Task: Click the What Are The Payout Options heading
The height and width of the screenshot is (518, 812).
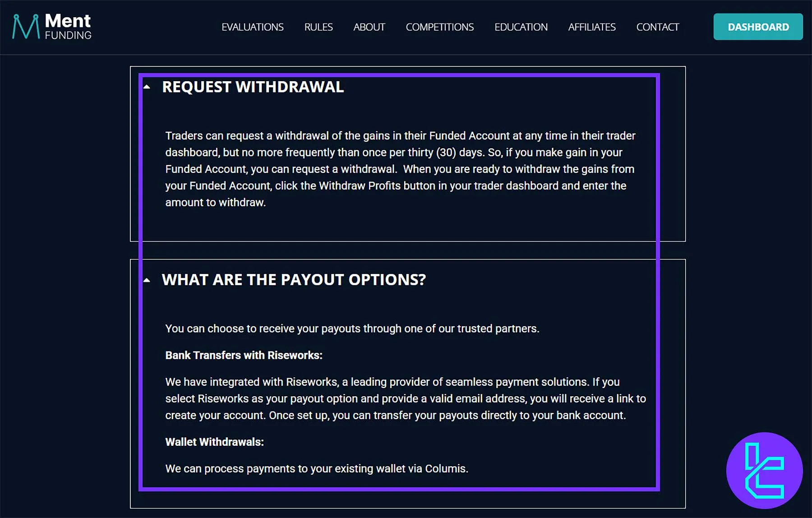Action: click(294, 280)
